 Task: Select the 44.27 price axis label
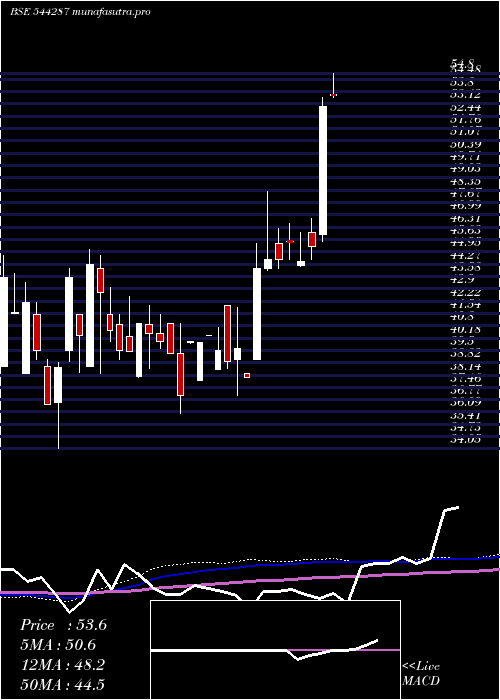coord(465,256)
